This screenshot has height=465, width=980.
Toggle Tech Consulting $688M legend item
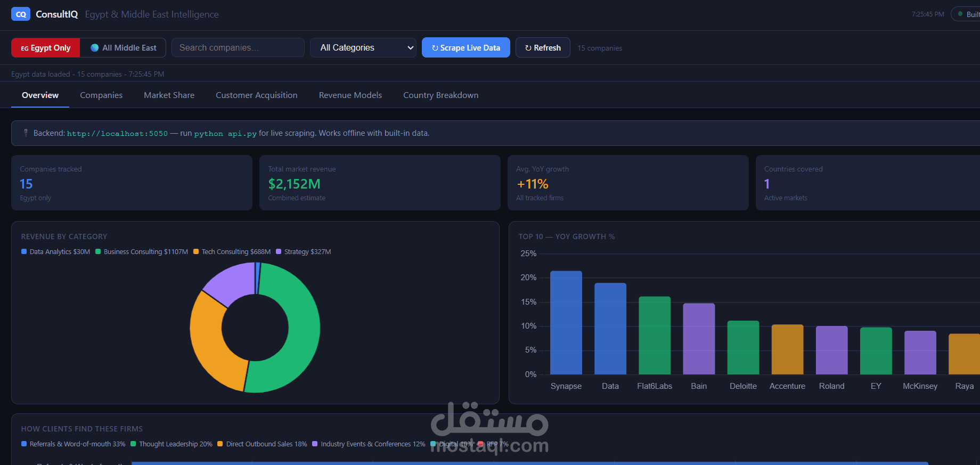(x=232, y=252)
